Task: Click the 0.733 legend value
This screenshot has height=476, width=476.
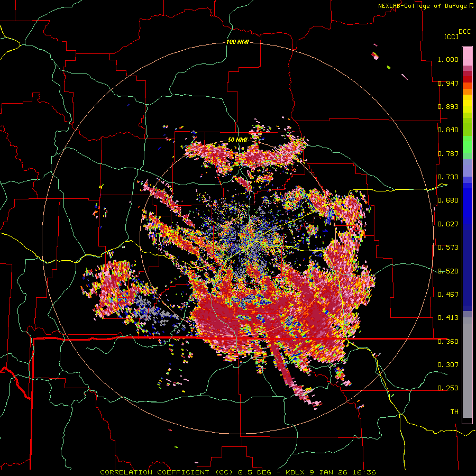Action: 448,177
